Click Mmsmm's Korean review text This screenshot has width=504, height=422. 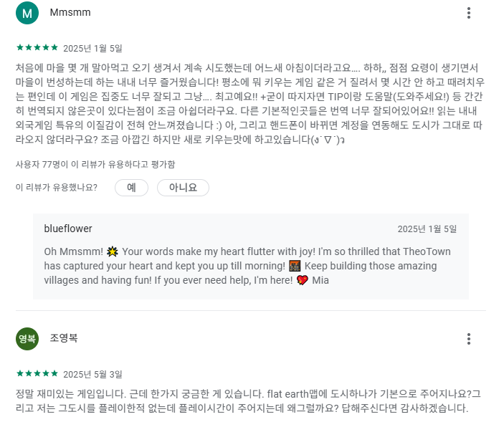pos(250,103)
